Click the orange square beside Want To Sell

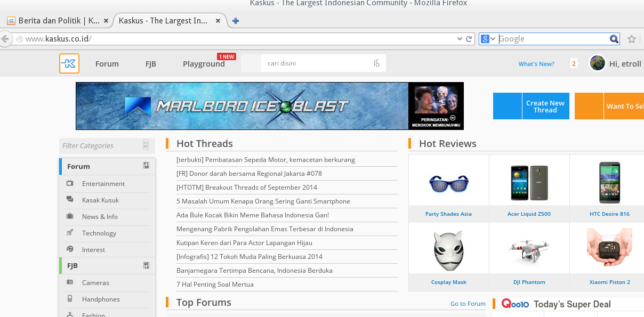(589, 106)
